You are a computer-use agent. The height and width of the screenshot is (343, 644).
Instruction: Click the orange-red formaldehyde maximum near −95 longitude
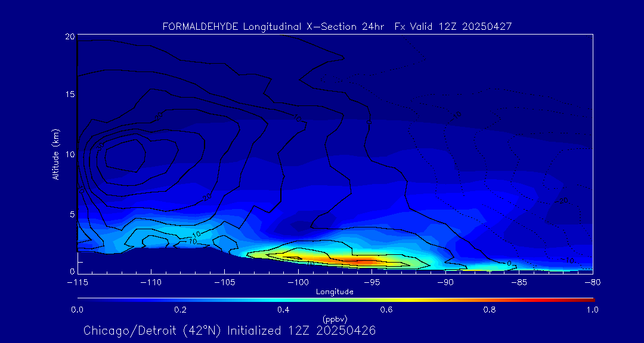[357, 261]
